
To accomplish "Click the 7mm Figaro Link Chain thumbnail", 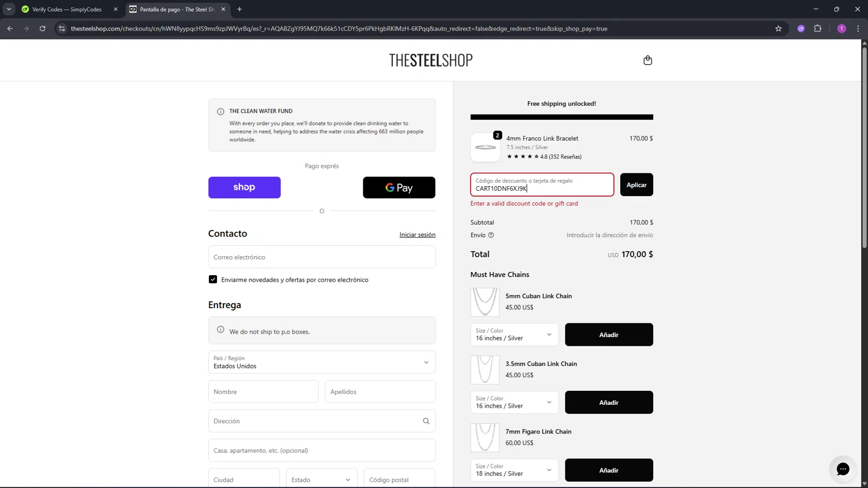I will [485, 437].
